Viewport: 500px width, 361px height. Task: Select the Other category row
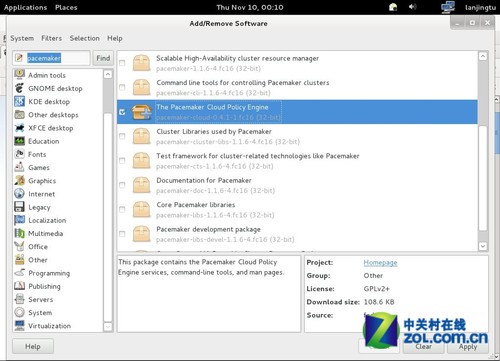click(58, 260)
